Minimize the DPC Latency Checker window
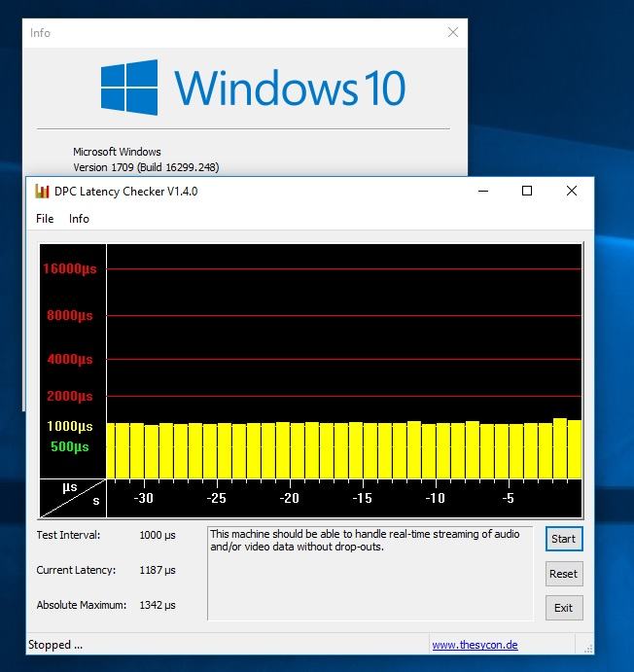Image resolution: width=634 pixels, height=672 pixels. [x=483, y=192]
